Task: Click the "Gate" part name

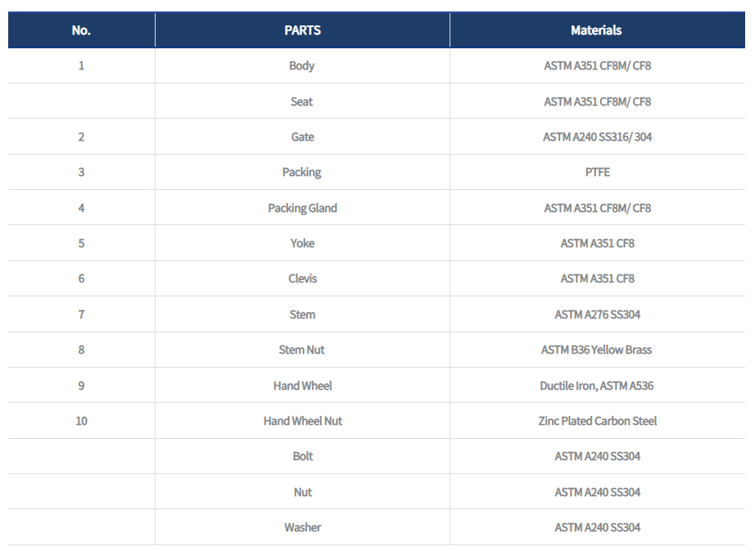Action: (302, 137)
